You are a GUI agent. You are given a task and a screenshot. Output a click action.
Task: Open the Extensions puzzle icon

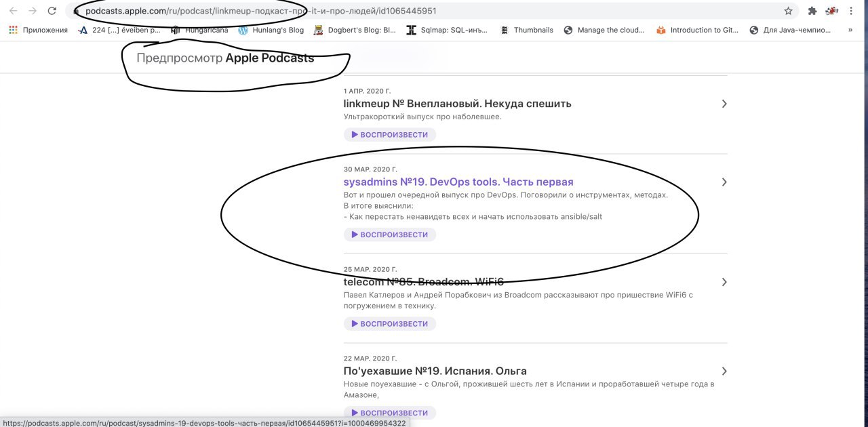click(x=812, y=11)
